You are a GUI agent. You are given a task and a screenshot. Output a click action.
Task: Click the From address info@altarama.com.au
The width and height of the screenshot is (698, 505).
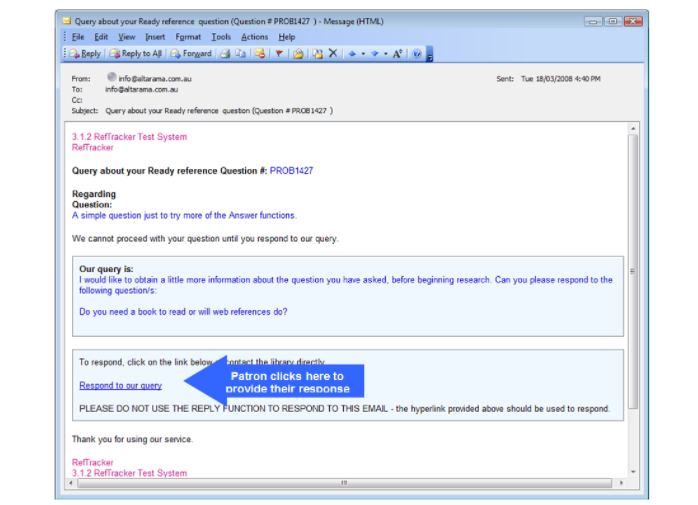pyautogui.click(x=155, y=79)
